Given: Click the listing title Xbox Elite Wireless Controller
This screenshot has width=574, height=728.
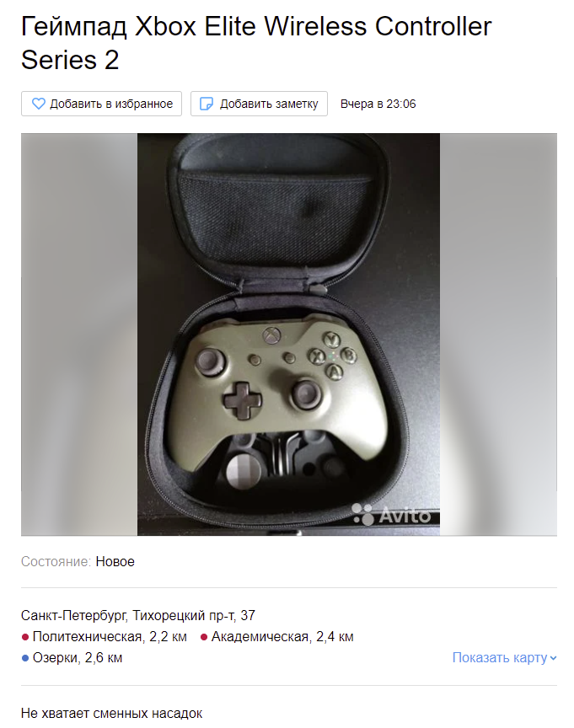Looking at the screenshot, I should click(313, 26).
